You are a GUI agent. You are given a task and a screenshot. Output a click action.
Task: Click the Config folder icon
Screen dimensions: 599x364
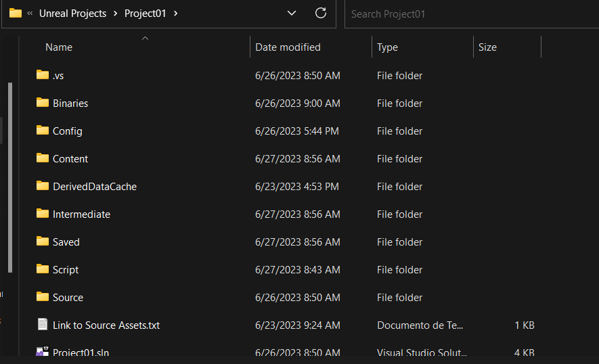tap(43, 131)
